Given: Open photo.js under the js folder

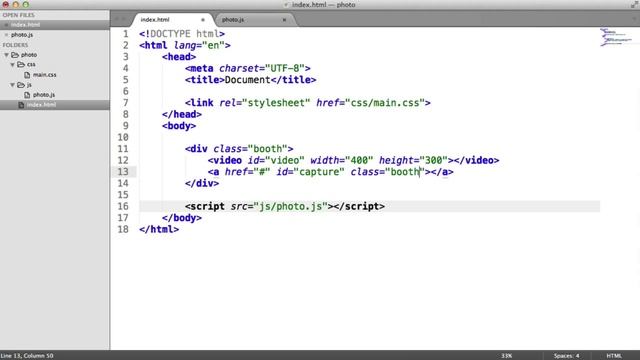Looking at the screenshot, I should [44, 95].
